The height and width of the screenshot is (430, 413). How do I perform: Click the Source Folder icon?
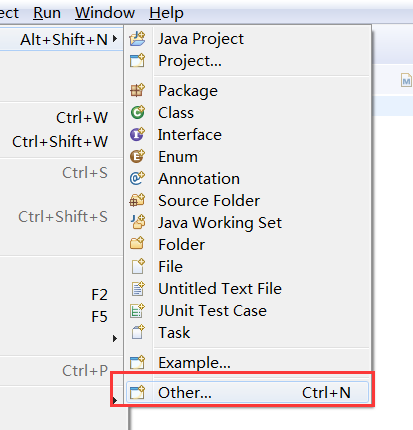pyautogui.click(x=137, y=200)
